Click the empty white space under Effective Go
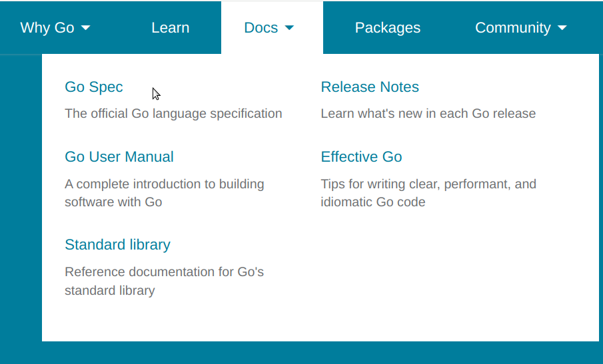 pyautogui.click(x=442, y=276)
